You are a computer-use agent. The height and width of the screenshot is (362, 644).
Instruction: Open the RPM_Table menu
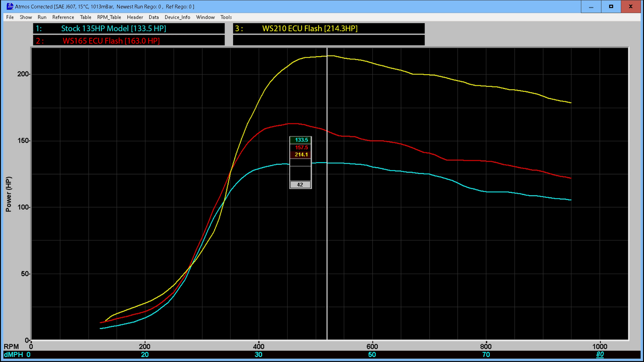tap(109, 17)
